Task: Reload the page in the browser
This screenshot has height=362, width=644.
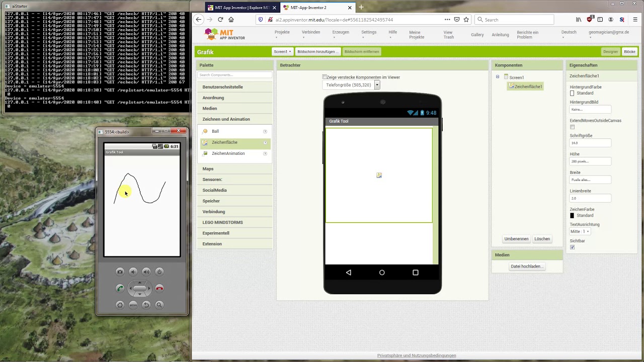Action: pos(220,20)
